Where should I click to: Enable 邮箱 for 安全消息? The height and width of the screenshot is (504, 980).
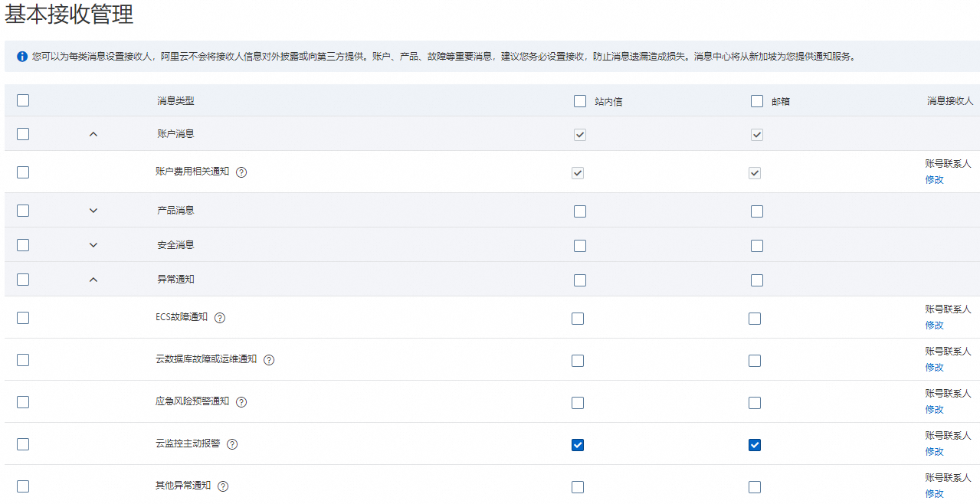pyautogui.click(x=757, y=246)
